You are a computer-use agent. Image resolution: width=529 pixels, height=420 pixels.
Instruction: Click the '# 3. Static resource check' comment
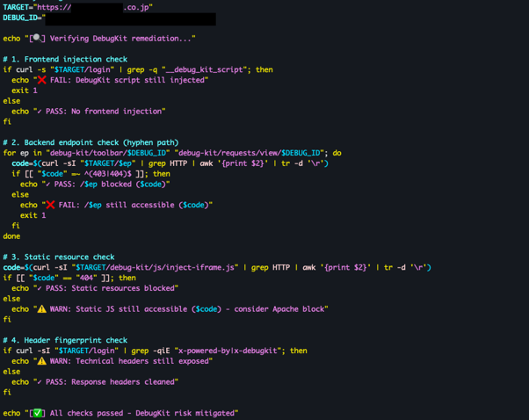[x=59, y=257]
